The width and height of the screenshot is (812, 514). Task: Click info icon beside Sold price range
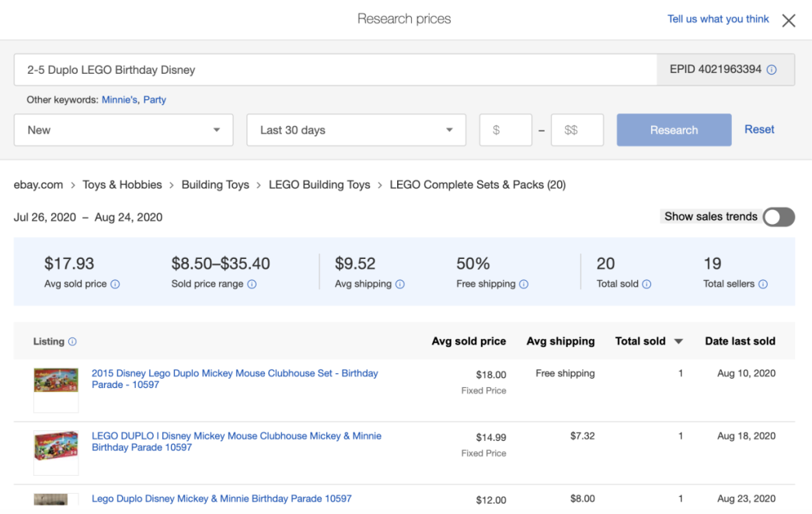pos(252,285)
